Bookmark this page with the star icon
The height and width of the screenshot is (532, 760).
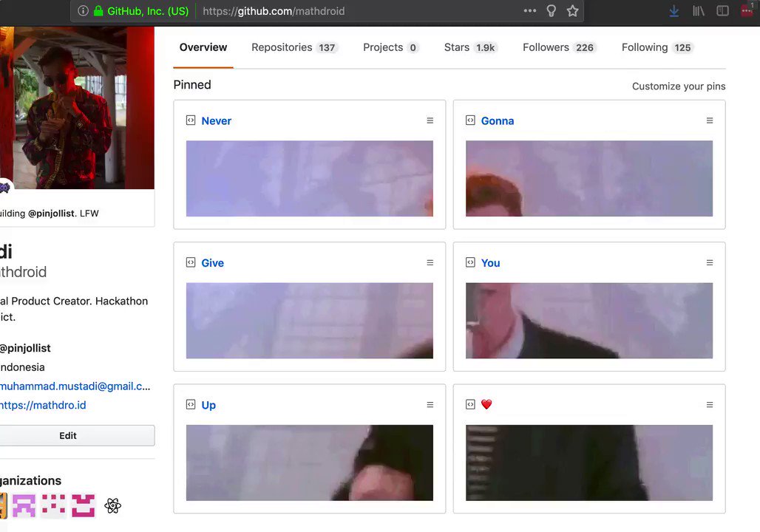pos(572,10)
